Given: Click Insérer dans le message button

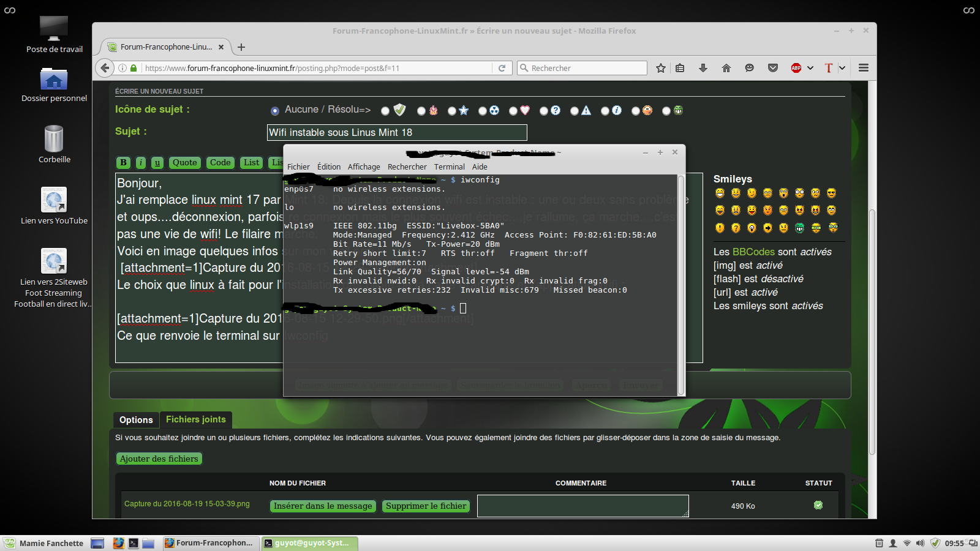Looking at the screenshot, I should 323,506.
